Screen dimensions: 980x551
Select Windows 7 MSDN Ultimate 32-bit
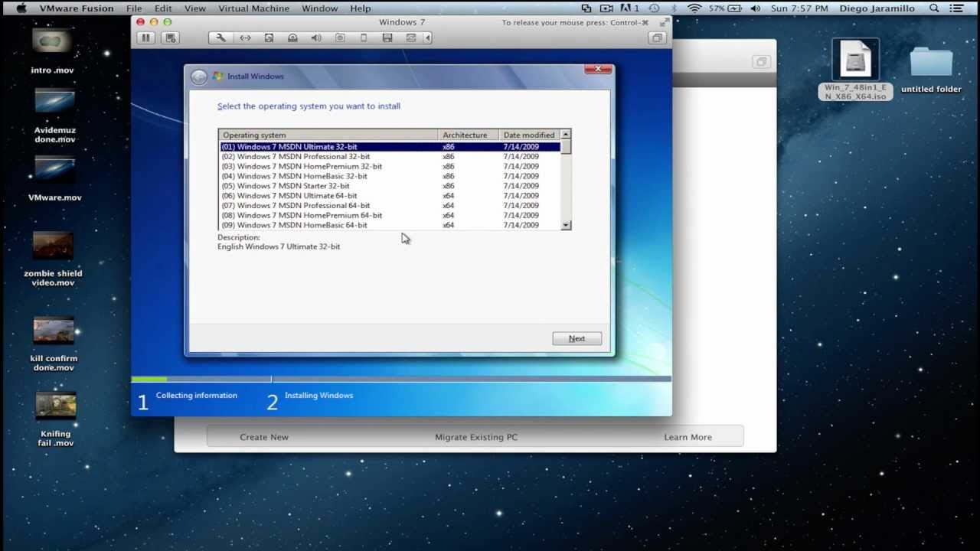coord(390,146)
